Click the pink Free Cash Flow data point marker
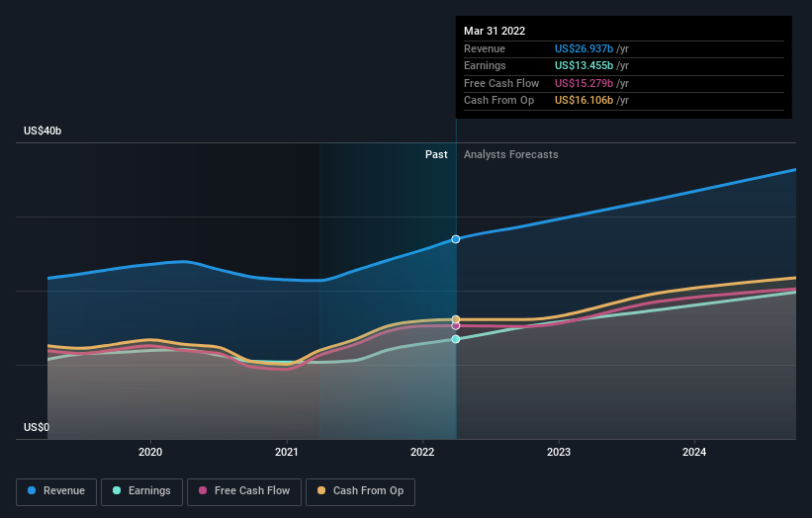812x518 pixels. coord(456,326)
